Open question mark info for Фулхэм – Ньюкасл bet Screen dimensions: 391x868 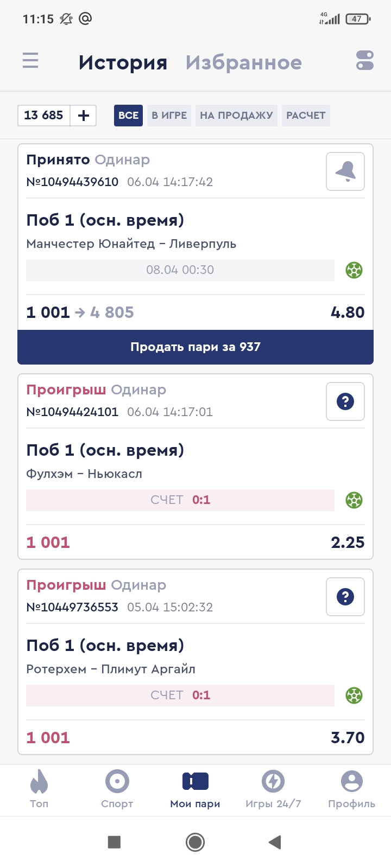(345, 401)
